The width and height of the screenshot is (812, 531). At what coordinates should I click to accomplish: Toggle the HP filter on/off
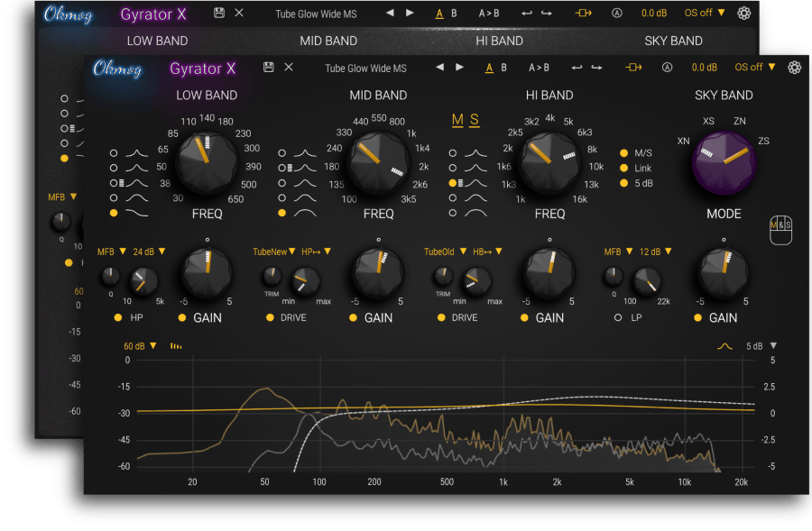point(118,317)
